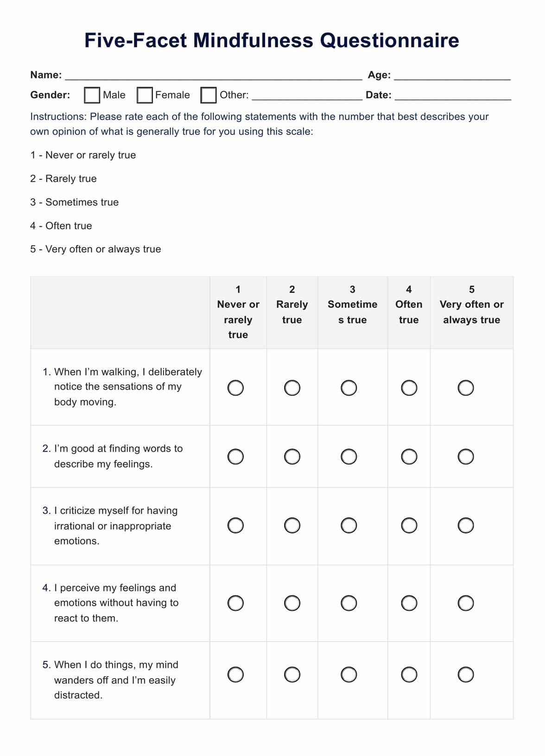Viewport: 545px width, 756px height.
Task: Select 'Never or rarely true' for question 3
Action: coord(235,525)
